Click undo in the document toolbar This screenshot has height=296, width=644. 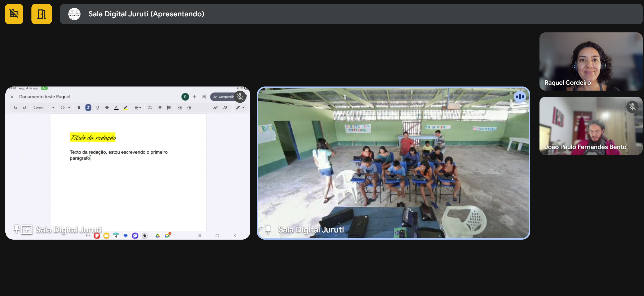point(15,108)
